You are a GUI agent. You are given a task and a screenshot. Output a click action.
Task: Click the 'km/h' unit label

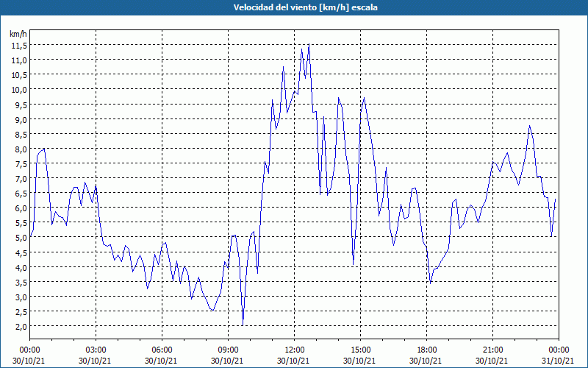click(x=18, y=34)
